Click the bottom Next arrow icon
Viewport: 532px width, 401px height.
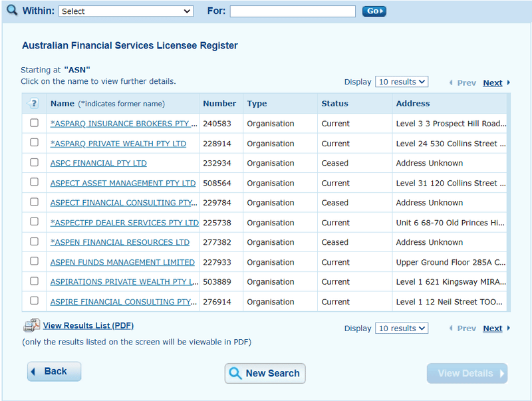(508, 328)
